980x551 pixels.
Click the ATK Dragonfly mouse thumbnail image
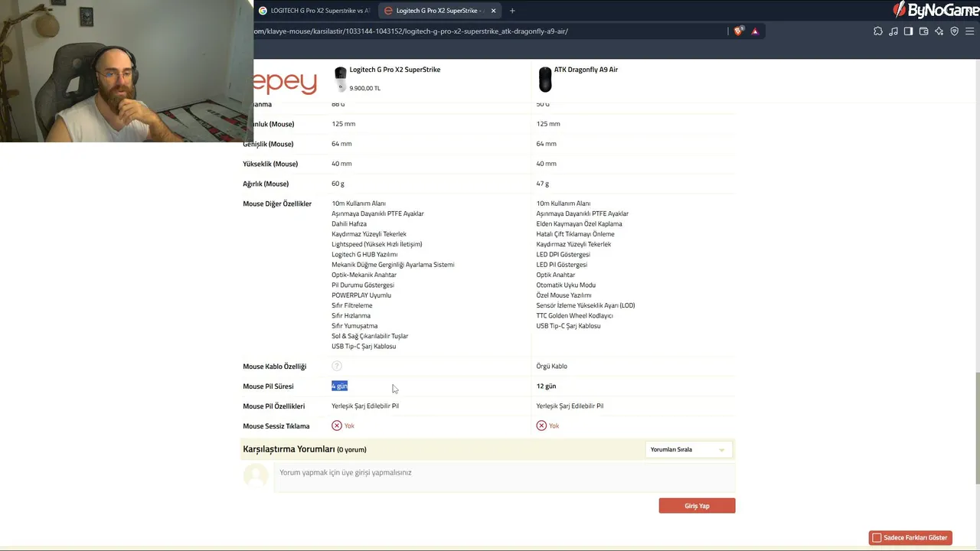545,80
